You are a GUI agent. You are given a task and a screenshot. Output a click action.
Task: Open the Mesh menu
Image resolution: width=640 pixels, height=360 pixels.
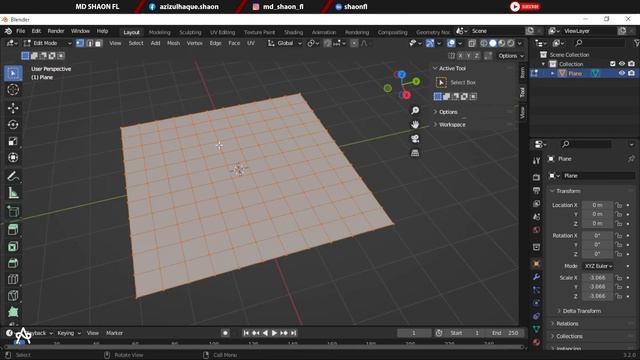173,43
